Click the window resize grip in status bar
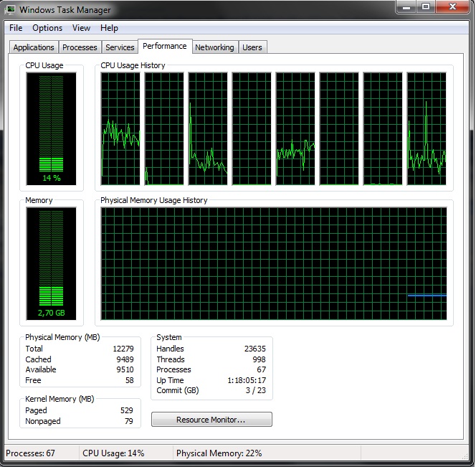Screen dimensions: 476x467 point(465,456)
